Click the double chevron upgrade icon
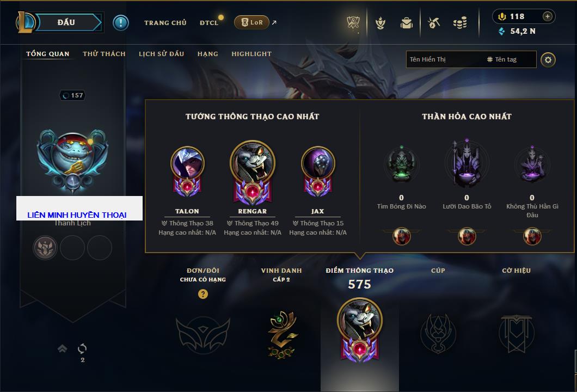Screen dimensions: 577x392 [x=62, y=348]
